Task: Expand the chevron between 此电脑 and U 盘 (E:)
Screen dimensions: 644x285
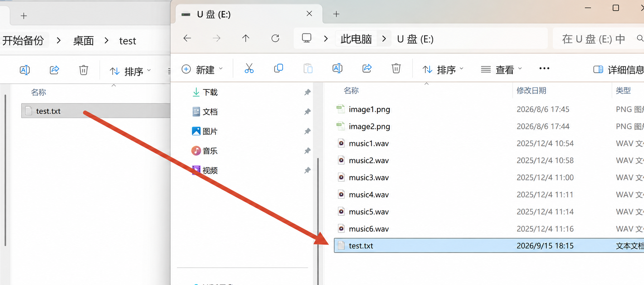Action: (384, 39)
